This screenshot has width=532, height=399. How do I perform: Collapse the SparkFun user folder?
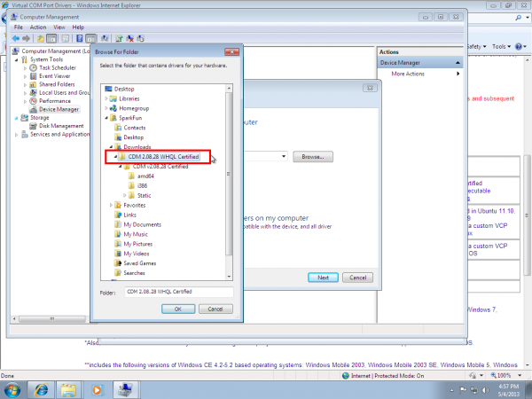click(106, 118)
